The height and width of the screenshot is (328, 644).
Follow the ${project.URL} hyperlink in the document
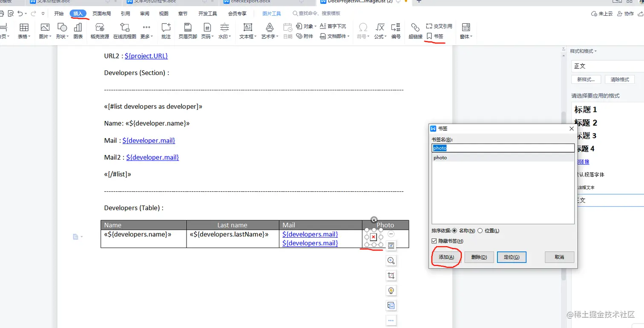click(146, 56)
